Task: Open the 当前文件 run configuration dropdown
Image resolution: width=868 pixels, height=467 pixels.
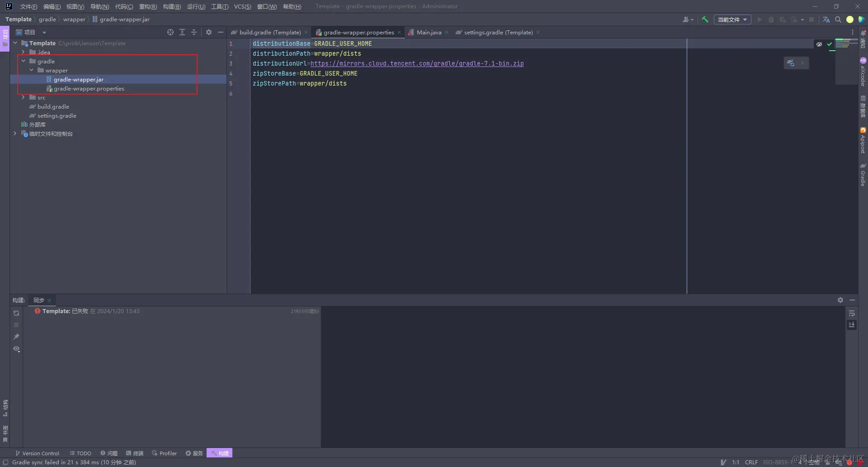Action: click(732, 19)
